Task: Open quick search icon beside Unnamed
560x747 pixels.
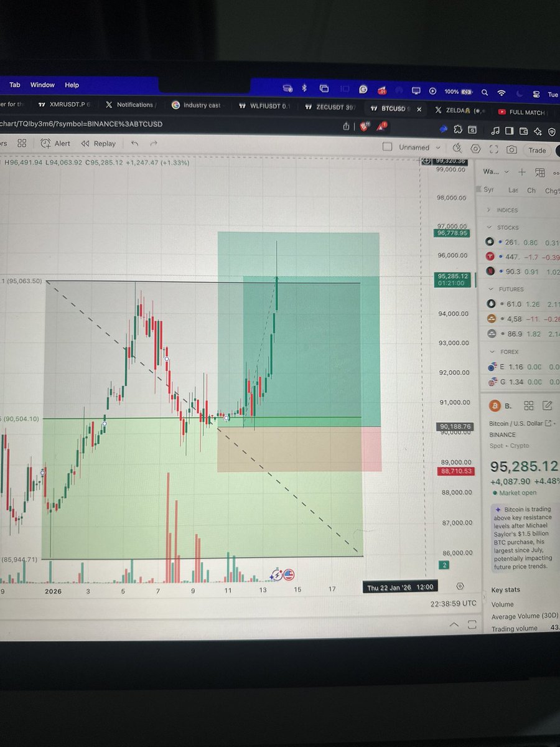Action: click(457, 148)
